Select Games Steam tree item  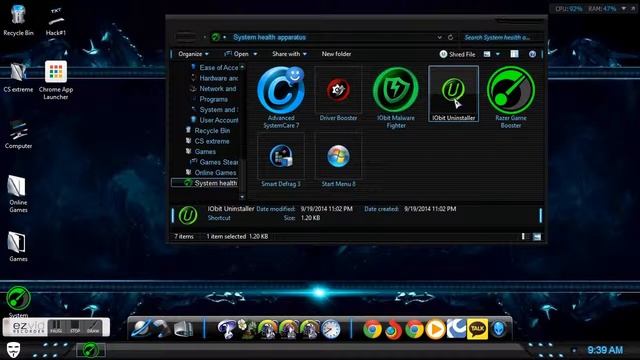point(215,162)
